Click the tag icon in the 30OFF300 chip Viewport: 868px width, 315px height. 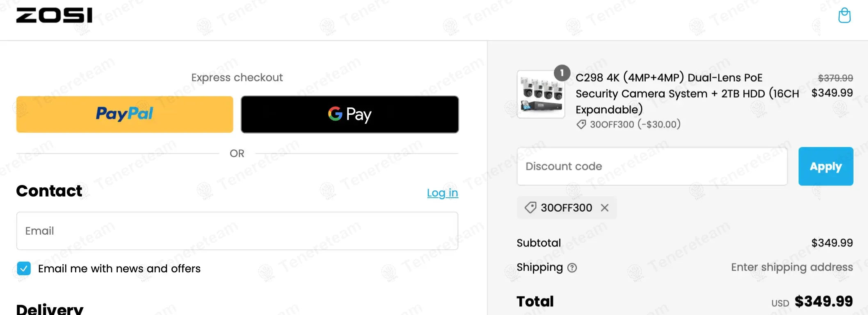click(530, 208)
